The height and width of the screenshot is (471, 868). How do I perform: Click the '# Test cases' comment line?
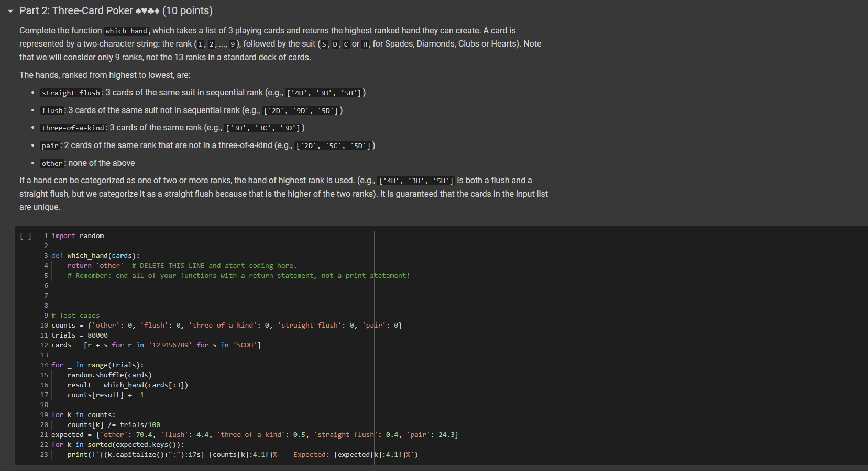coord(75,316)
